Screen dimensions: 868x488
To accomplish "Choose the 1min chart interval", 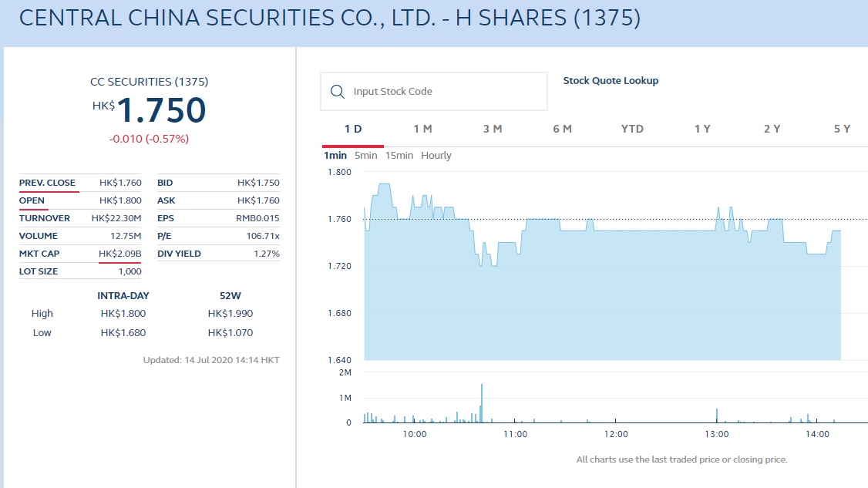I will (x=335, y=156).
